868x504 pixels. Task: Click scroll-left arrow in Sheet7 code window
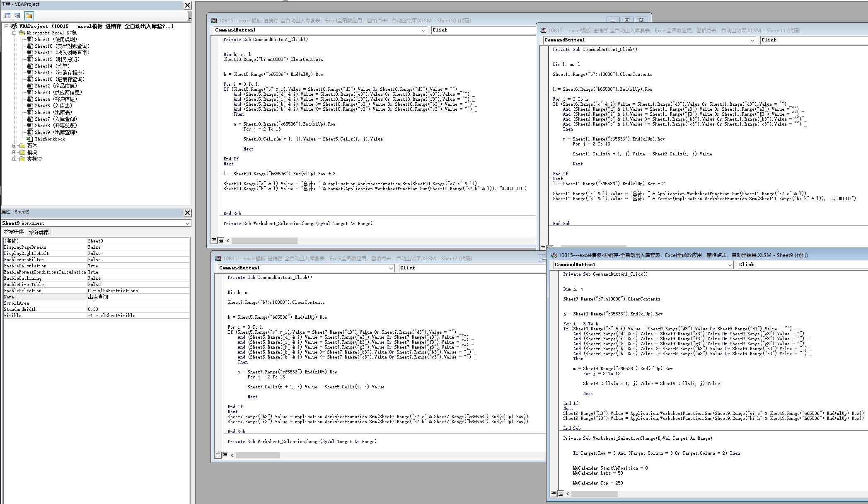[x=232, y=455]
